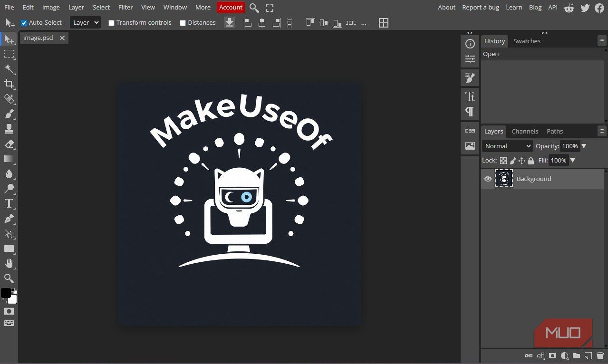
Task: Open the image Layer Comps panel icon
Action: tap(470, 146)
